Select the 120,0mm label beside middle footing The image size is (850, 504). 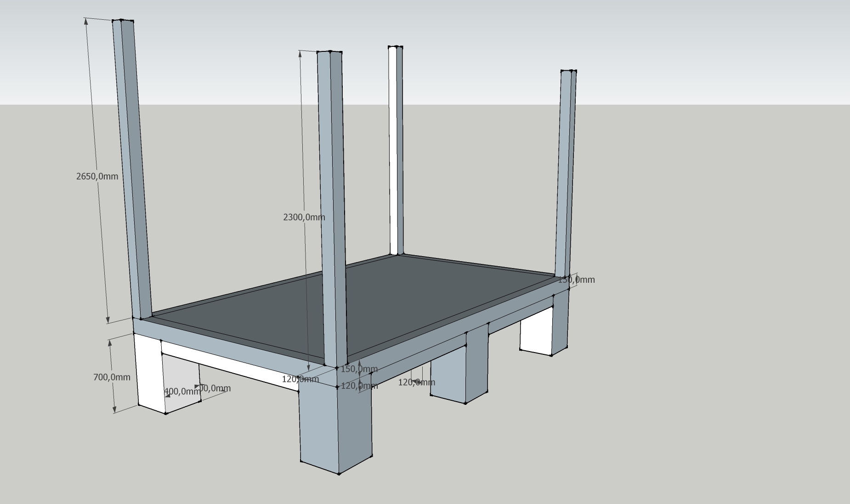[416, 382]
